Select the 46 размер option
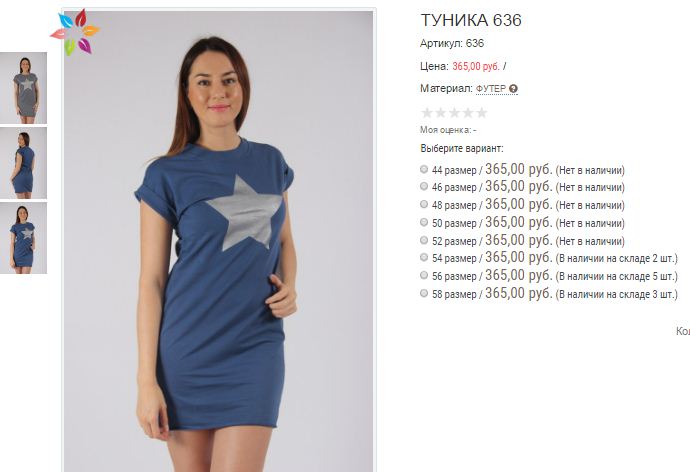 424,186
